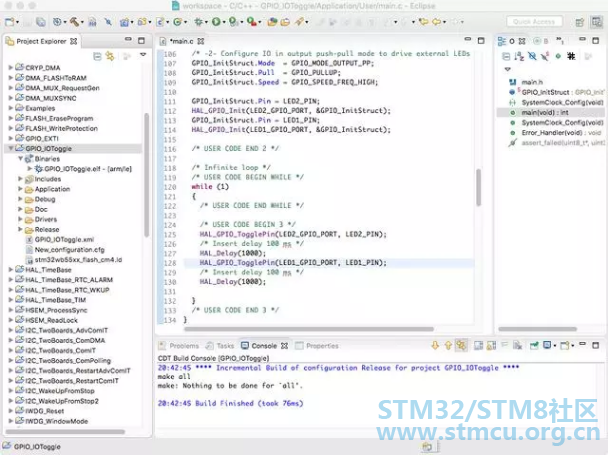Select GPIO_IOToggle.xml file
Screen dimensions: 609x455
60,239
